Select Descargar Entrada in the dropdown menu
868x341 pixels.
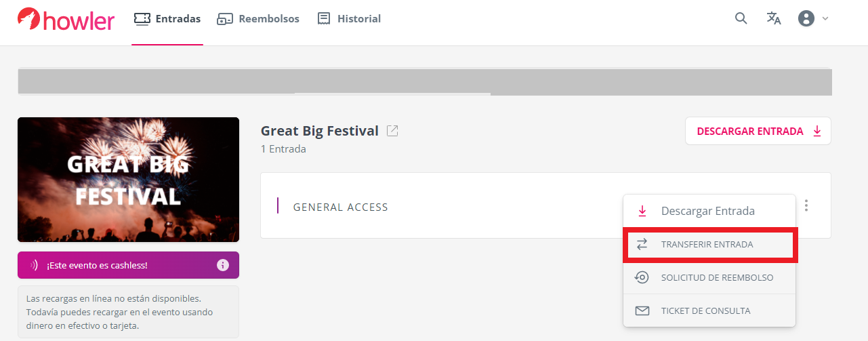point(709,211)
